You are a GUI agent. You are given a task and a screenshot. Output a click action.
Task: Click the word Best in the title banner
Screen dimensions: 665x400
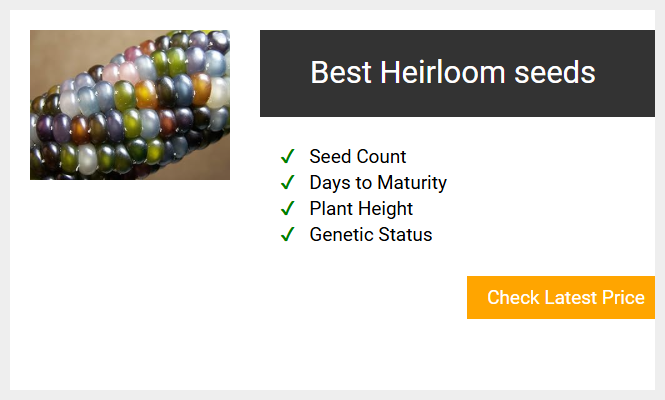point(341,72)
